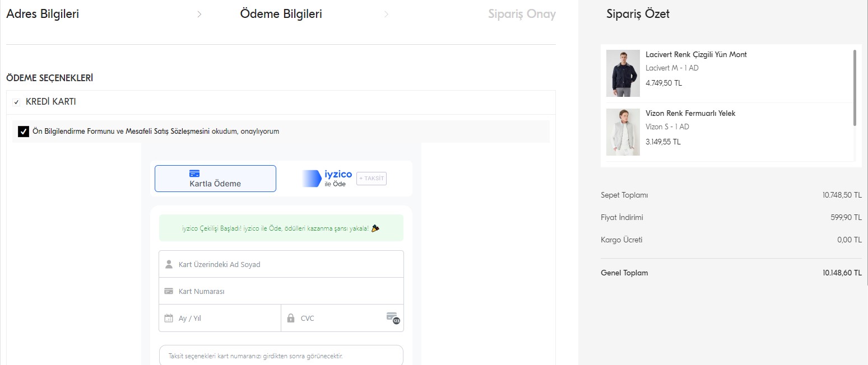Click the chevron after Adres Bilgileri
This screenshot has height=365, width=868.
(x=199, y=15)
